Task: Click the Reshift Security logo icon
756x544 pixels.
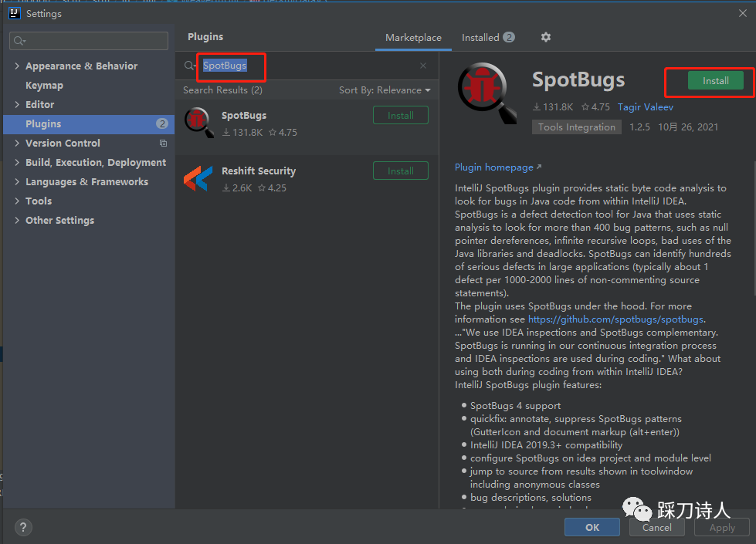Action: (x=198, y=178)
